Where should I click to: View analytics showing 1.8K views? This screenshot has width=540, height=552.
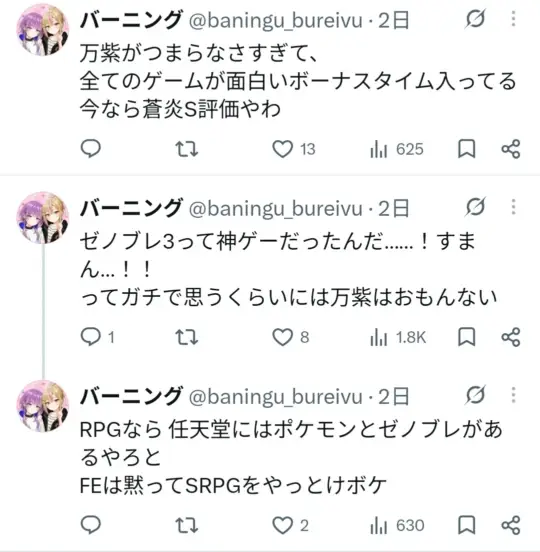tap(398, 337)
